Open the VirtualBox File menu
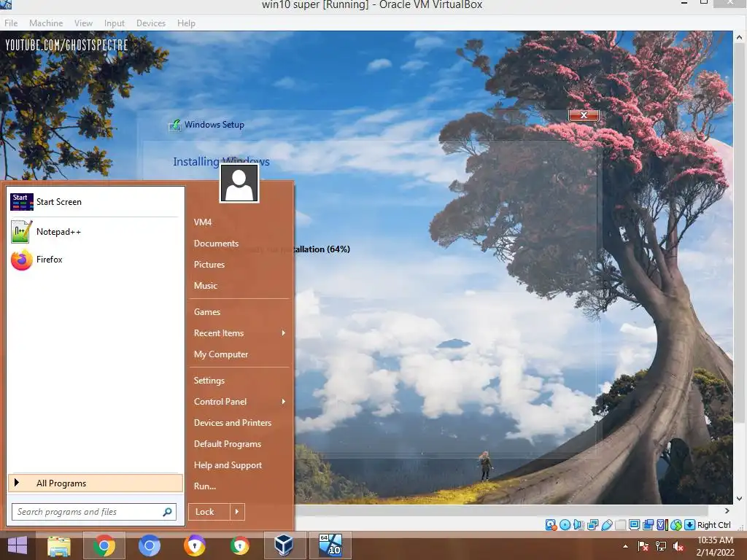The image size is (747, 560). click(11, 23)
